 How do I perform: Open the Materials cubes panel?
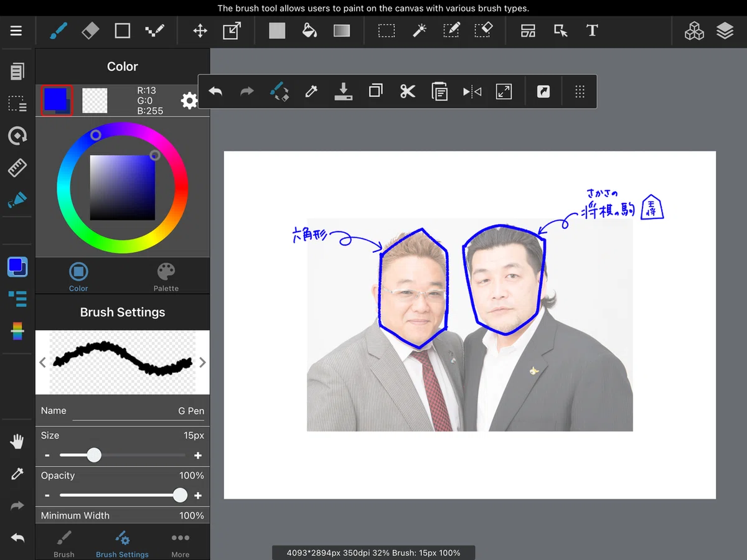[x=694, y=30]
